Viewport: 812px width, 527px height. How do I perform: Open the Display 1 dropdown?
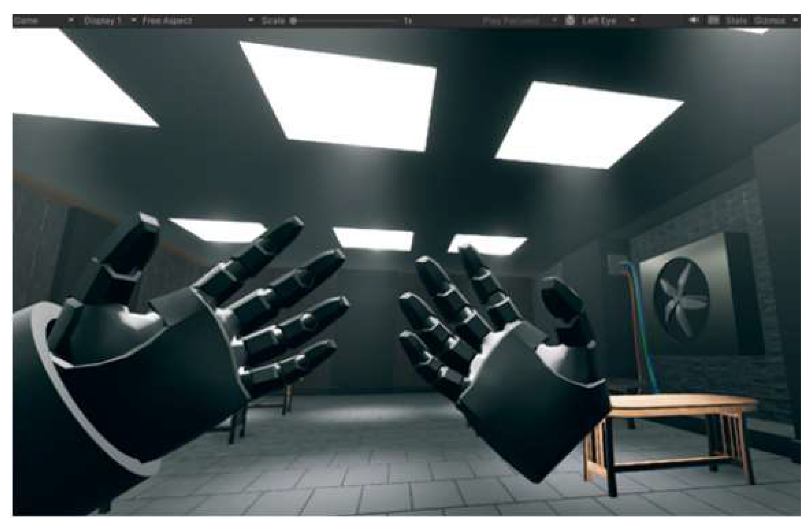pyautogui.click(x=133, y=20)
